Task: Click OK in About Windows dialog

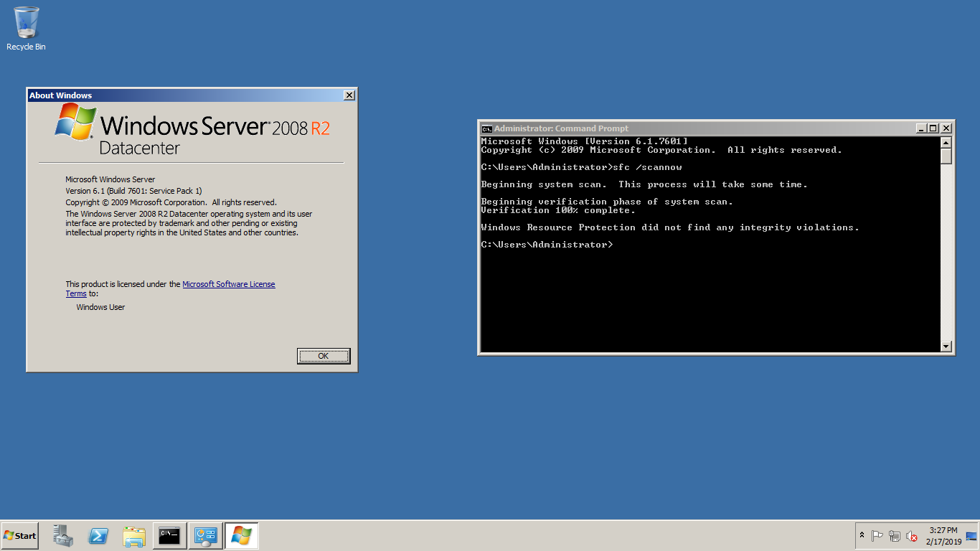Action: 324,356
